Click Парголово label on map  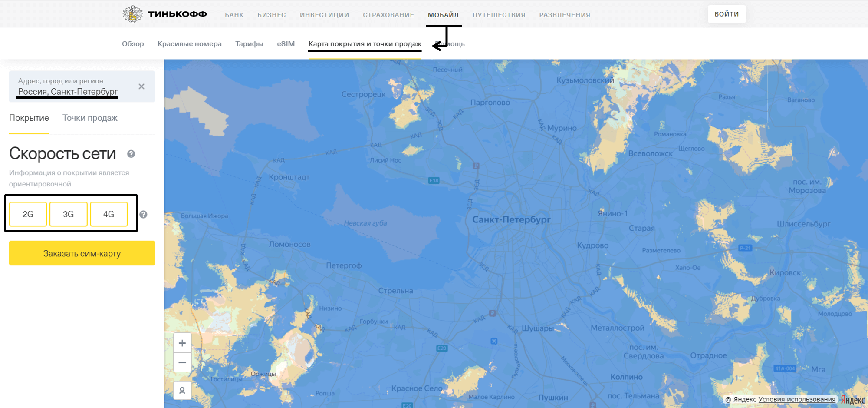pyautogui.click(x=490, y=103)
